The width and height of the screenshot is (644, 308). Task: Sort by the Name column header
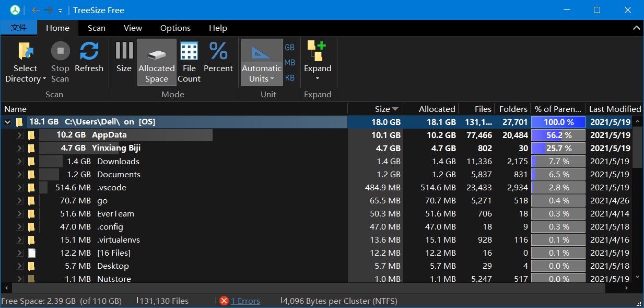[174, 109]
